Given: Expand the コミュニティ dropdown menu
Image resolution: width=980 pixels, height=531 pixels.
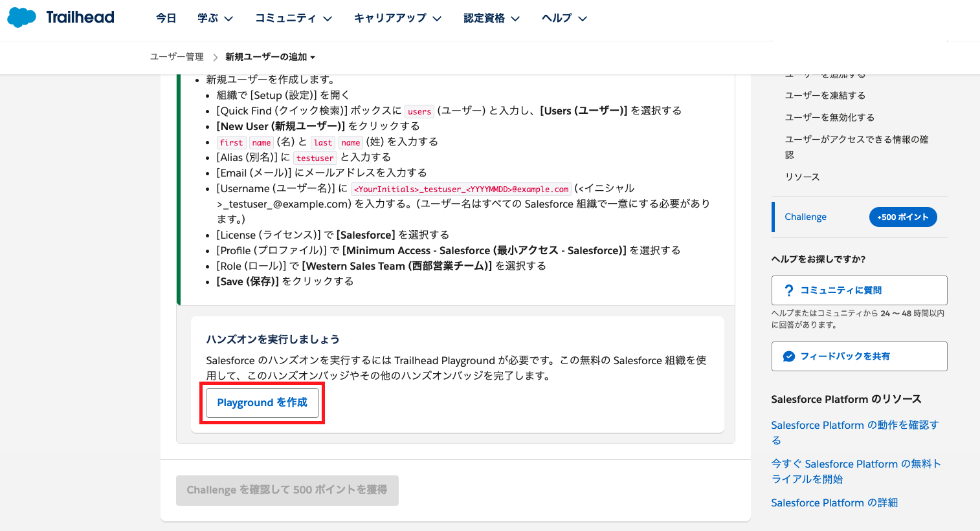Looking at the screenshot, I should 293,18.
